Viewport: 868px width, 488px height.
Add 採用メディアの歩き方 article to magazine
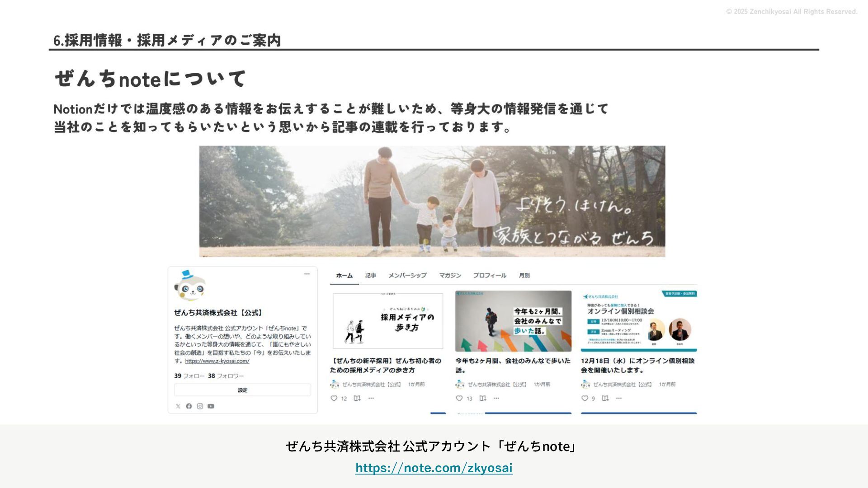pos(357,399)
